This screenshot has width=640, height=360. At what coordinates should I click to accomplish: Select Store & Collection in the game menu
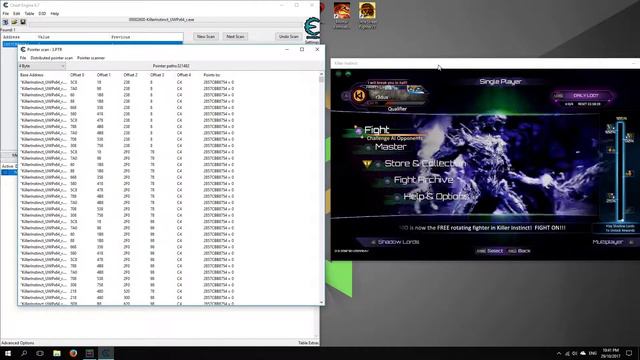(425, 163)
